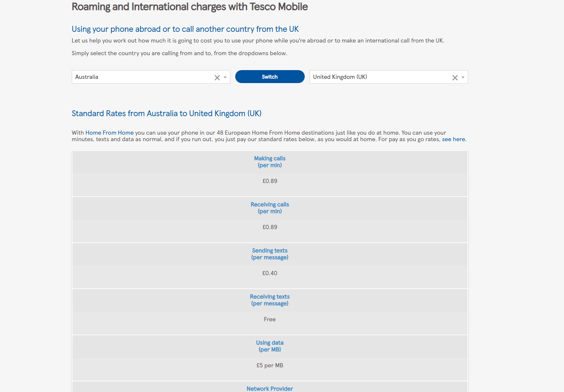Click the Receiving texts (per message) header
The image size is (564, 392).
pyautogui.click(x=270, y=300)
